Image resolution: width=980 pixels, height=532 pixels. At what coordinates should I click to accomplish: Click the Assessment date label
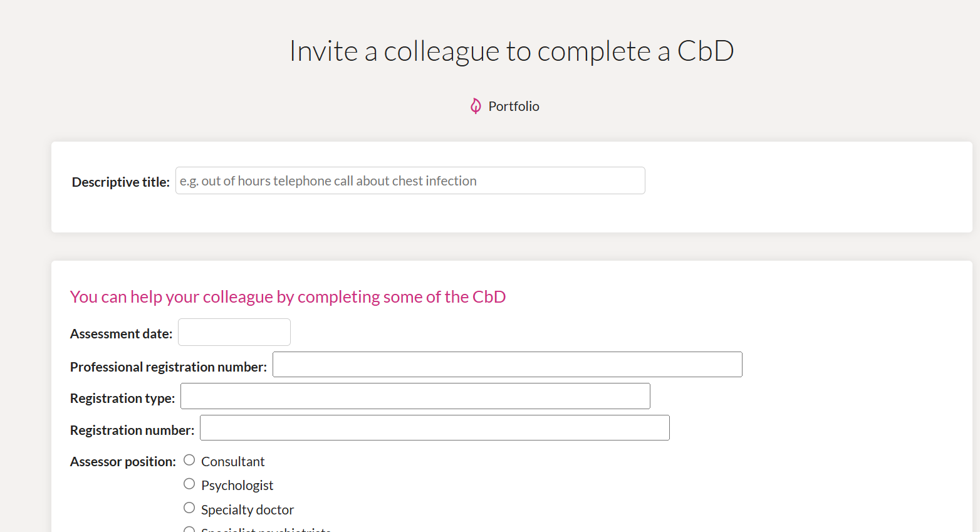pyautogui.click(x=121, y=334)
